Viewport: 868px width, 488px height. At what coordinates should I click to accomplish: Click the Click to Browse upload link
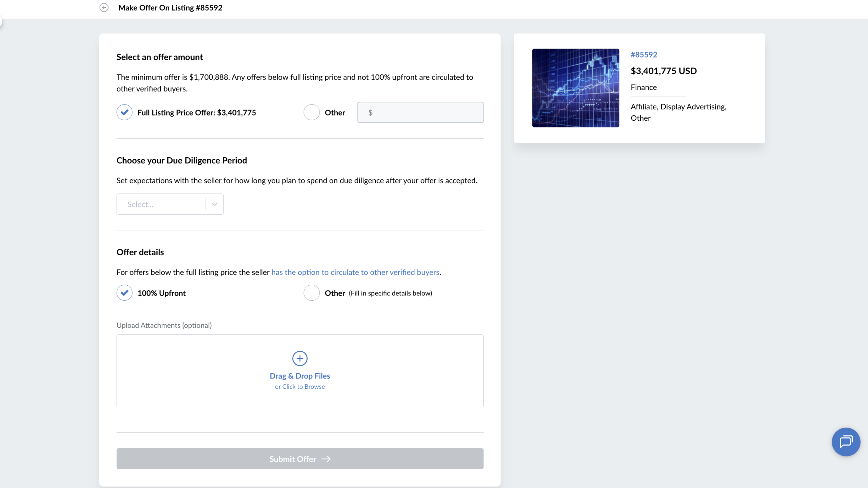pyautogui.click(x=300, y=386)
